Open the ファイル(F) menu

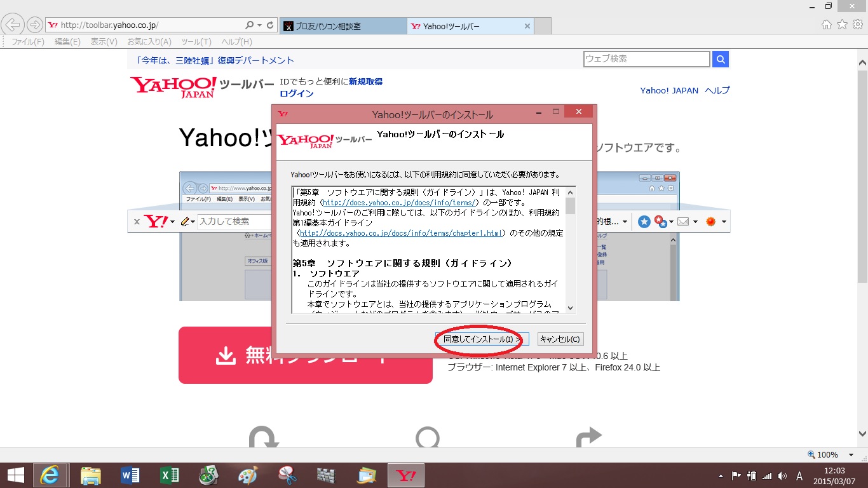tap(28, 42)
